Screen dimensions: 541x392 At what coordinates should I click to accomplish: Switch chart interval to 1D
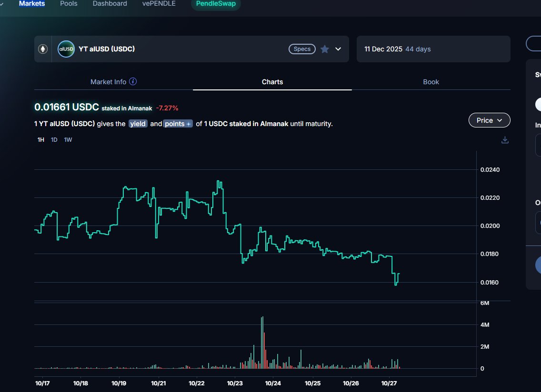pyautogui.click(x=54, y=140)
